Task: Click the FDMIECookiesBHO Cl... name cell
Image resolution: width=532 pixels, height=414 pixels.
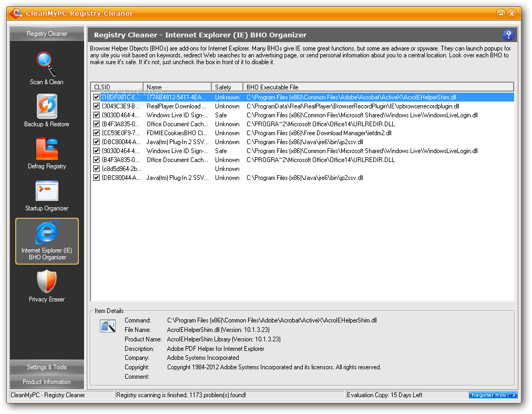Action: (177, 133)
